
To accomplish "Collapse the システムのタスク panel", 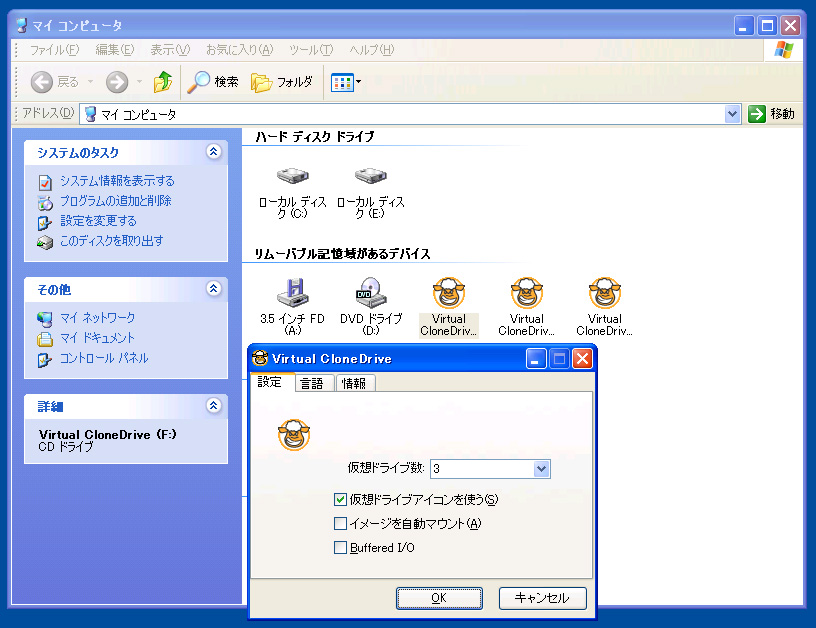I will [212, 152].
